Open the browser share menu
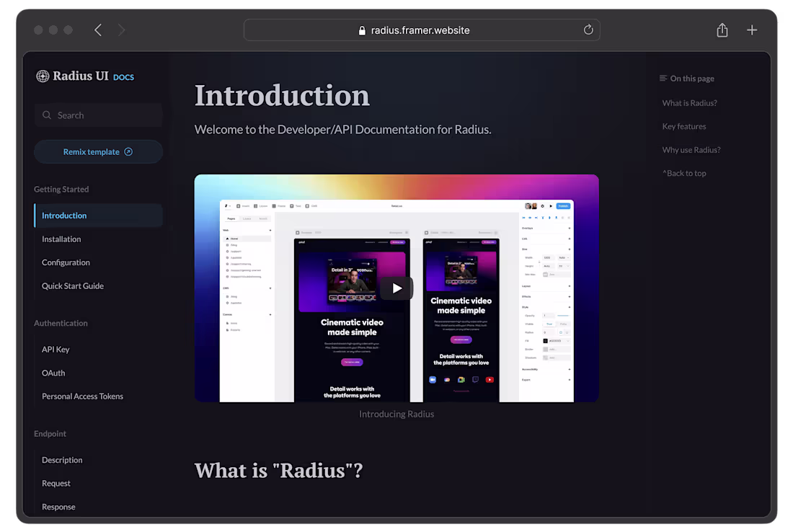793x532 pixels. click(722, 30)
